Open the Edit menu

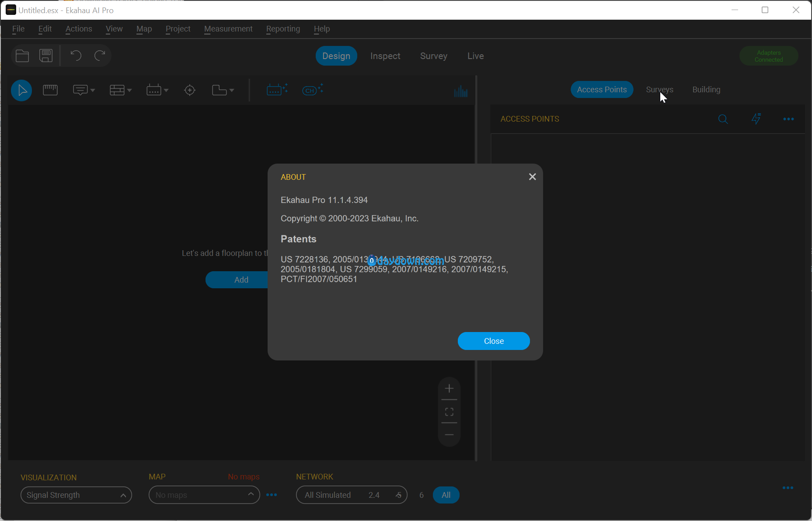(x=45, y=29)
